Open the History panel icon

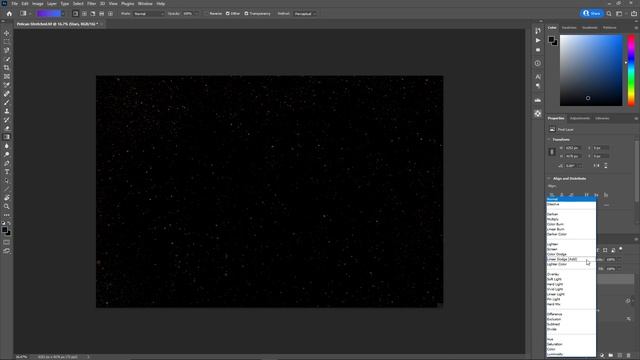538,31
